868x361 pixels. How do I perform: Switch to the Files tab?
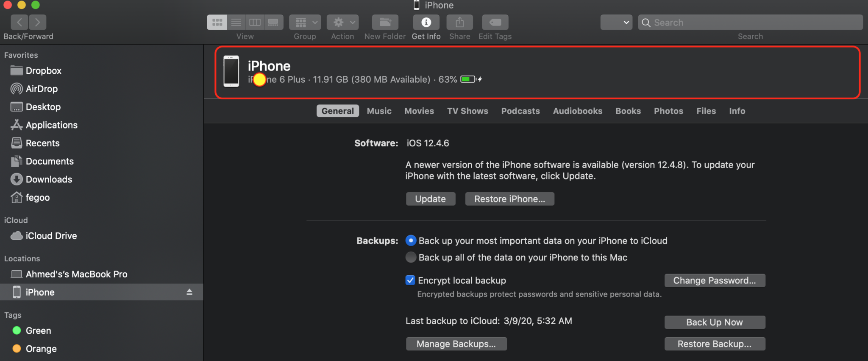click(x=706, y=111)
